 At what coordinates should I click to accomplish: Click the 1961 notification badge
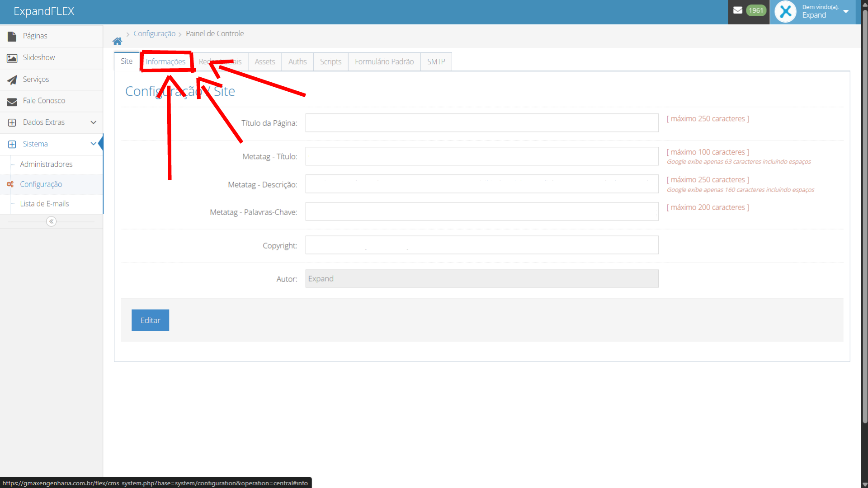(755, 10)
